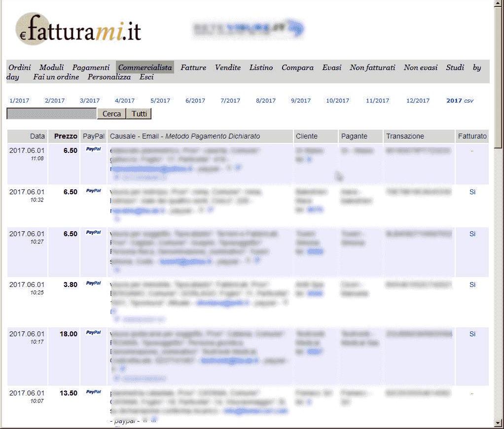Click the Si link in the 10:32 row
This screenshot has height=429, width=504.
pos(472,192)
